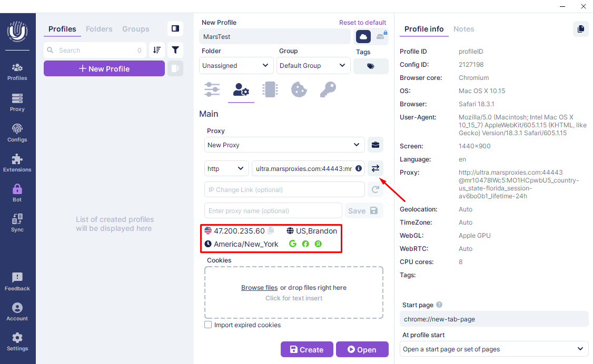This screenshot has width=593, height=364.
Task: Toggle cloud storage profile button
Action: pos(363,36)
